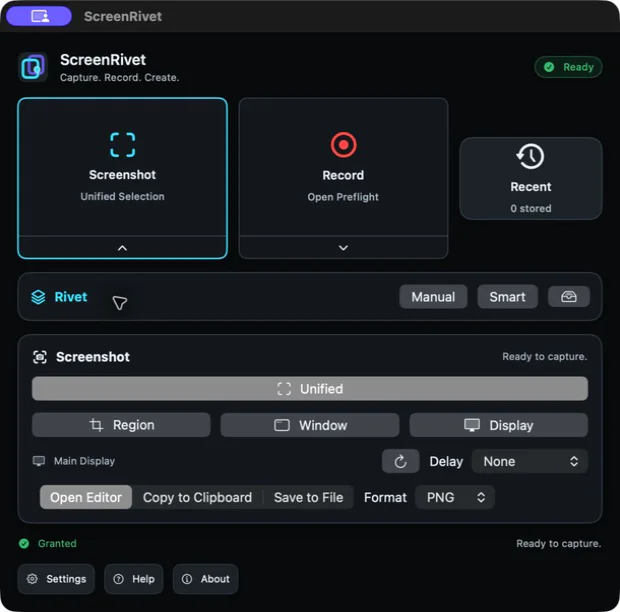Click the window icon on Window button
Screen dimensions: 620x612
click(282, 425)
